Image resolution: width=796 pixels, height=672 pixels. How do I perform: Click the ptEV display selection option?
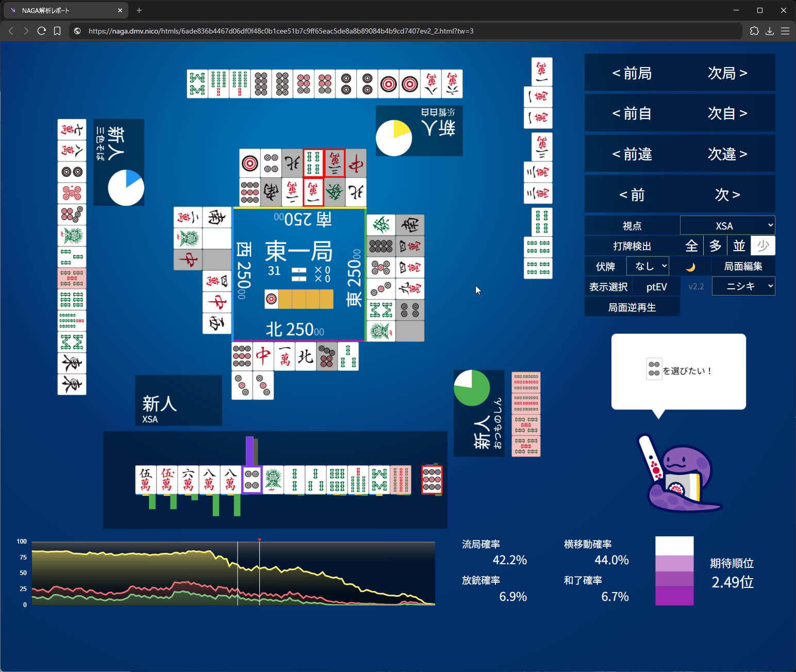pos(656,287)
